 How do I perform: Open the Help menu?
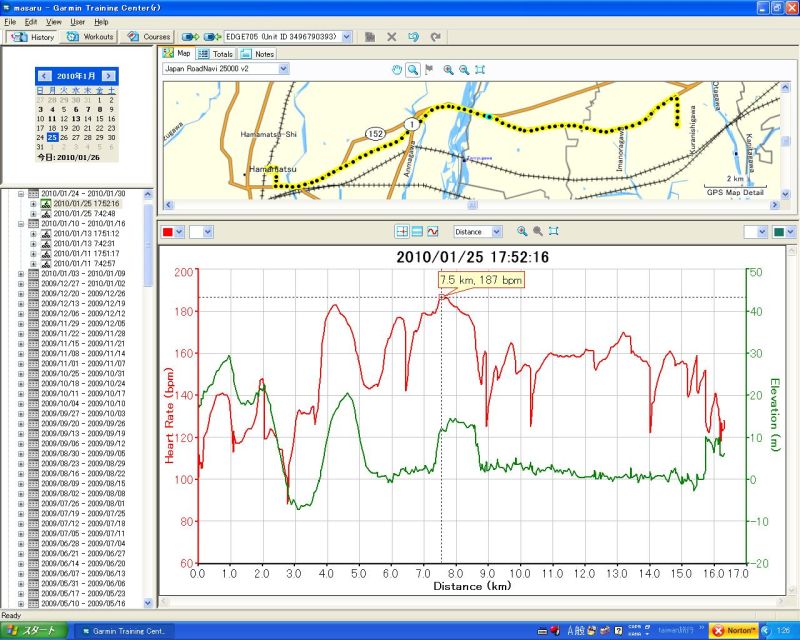pyautogui.click(x=101, y=22)
